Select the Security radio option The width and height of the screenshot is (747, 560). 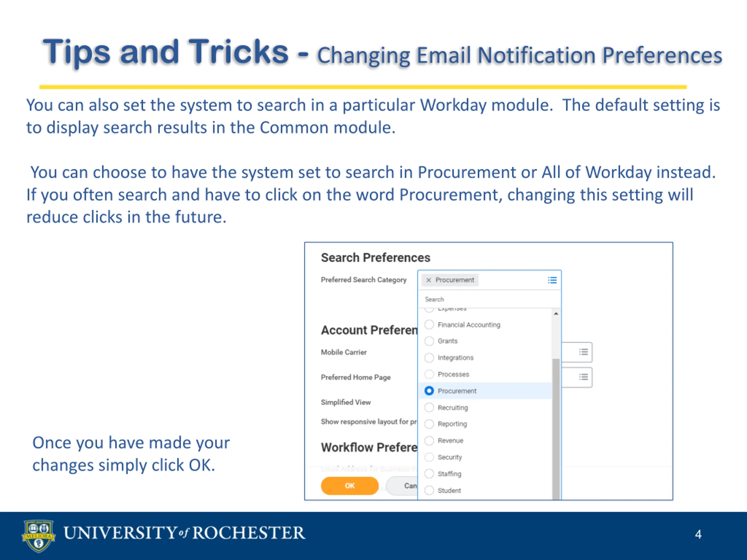[429, 457]
